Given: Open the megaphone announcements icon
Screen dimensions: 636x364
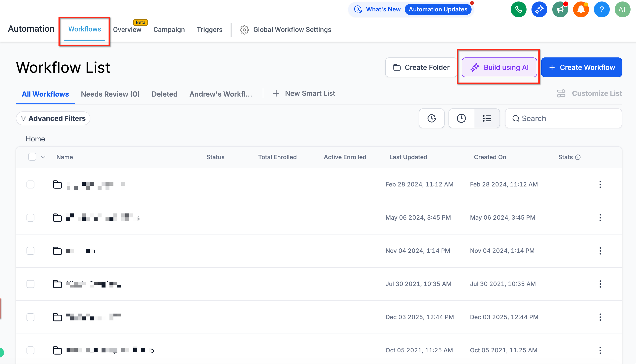Looking at the screenshot, I should (x=560, y=9).
